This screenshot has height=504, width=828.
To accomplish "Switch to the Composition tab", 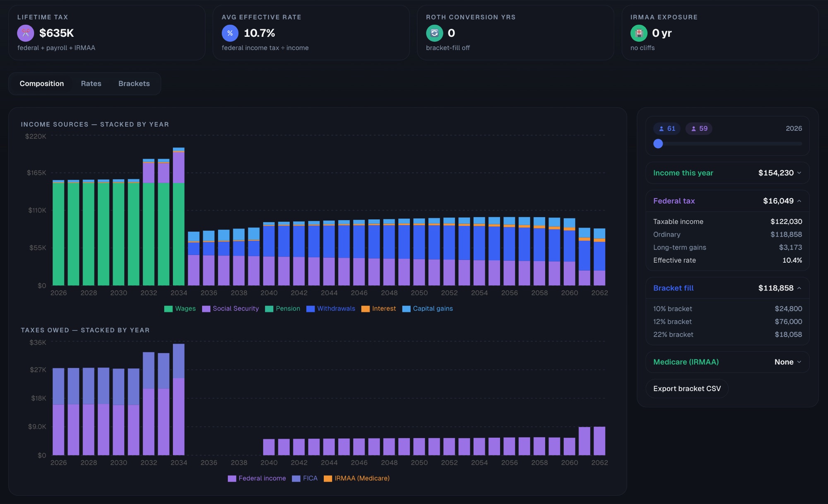I will click(x=42, y=84).
